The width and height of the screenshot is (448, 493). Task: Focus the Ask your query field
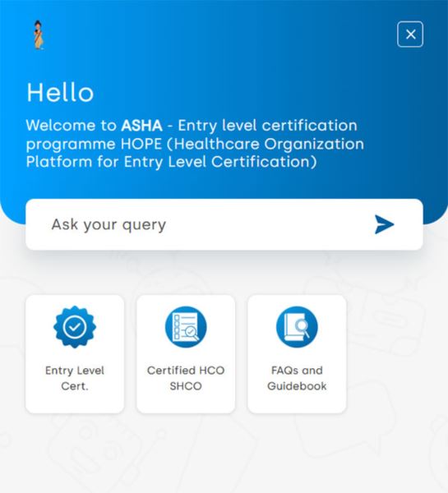(224, 224)
